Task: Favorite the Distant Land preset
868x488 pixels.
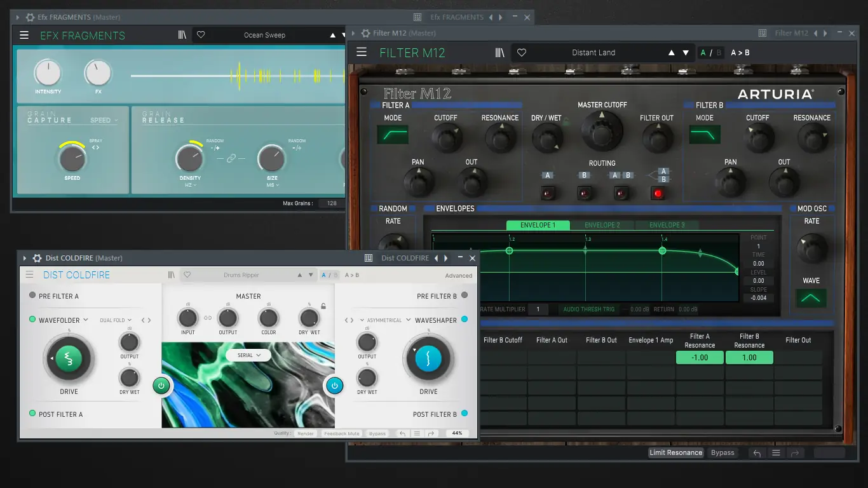Action: (522, 53)
